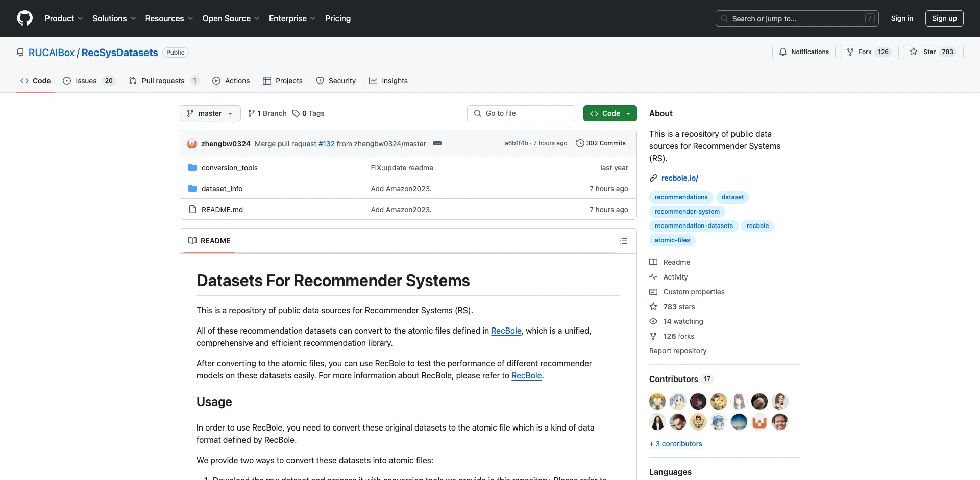Screen dimensions: 980x480
Task: Select the recommendations topic tag
Action: [x=681, y=197]
